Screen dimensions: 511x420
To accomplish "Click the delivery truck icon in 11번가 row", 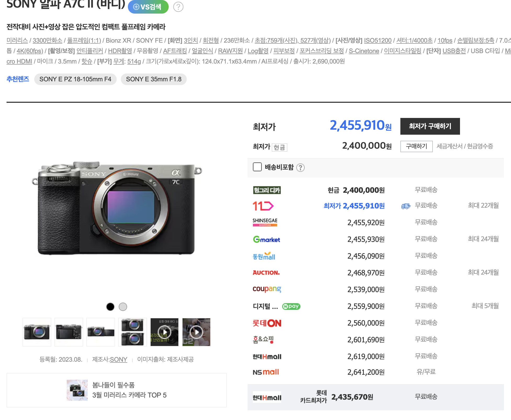I will pyautogui.click(x=406, y=206).
